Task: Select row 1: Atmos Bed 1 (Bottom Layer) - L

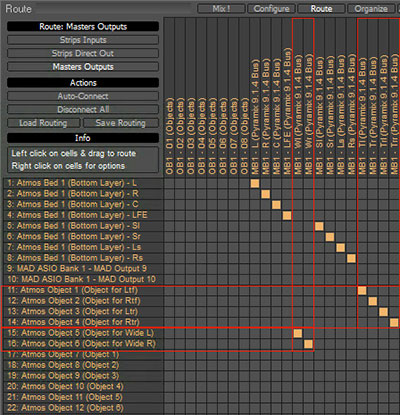Action: [84, 183]
